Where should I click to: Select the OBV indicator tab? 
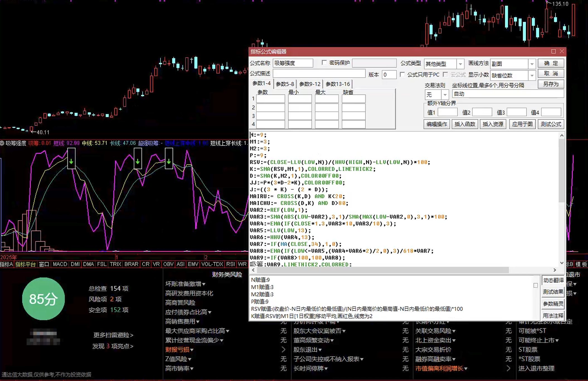[x=168, y=264]
